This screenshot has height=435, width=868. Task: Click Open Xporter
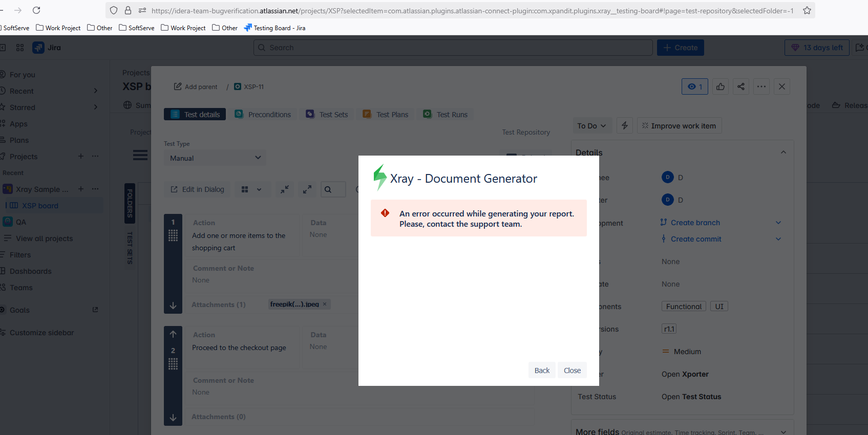click(685, 374)
